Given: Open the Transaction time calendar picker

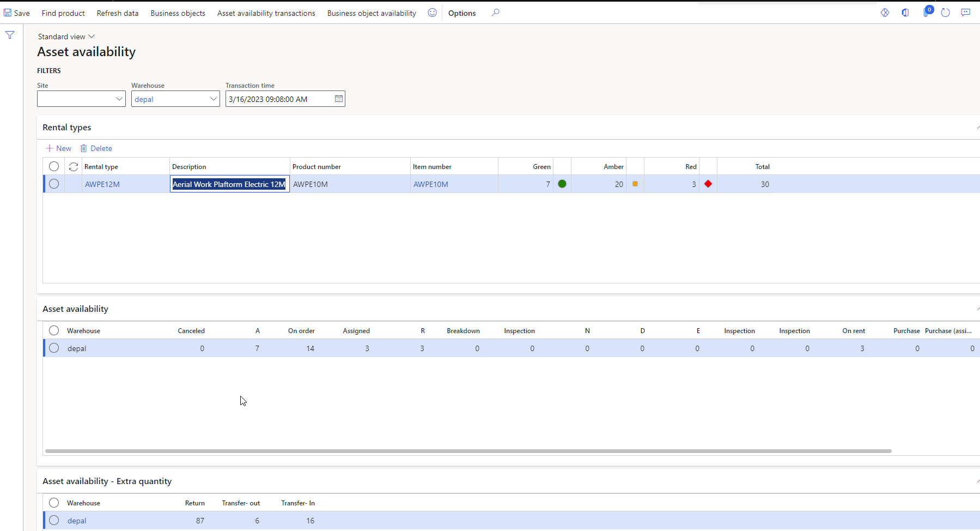Looking at the screenshot, I should (338, 99).
